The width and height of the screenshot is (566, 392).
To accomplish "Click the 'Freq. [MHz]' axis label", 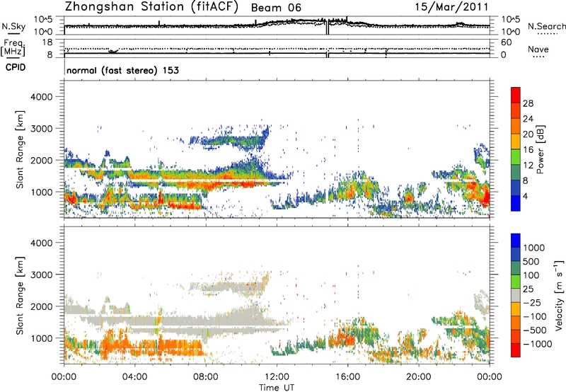I will pyautogui.click(x=13, y=48).
